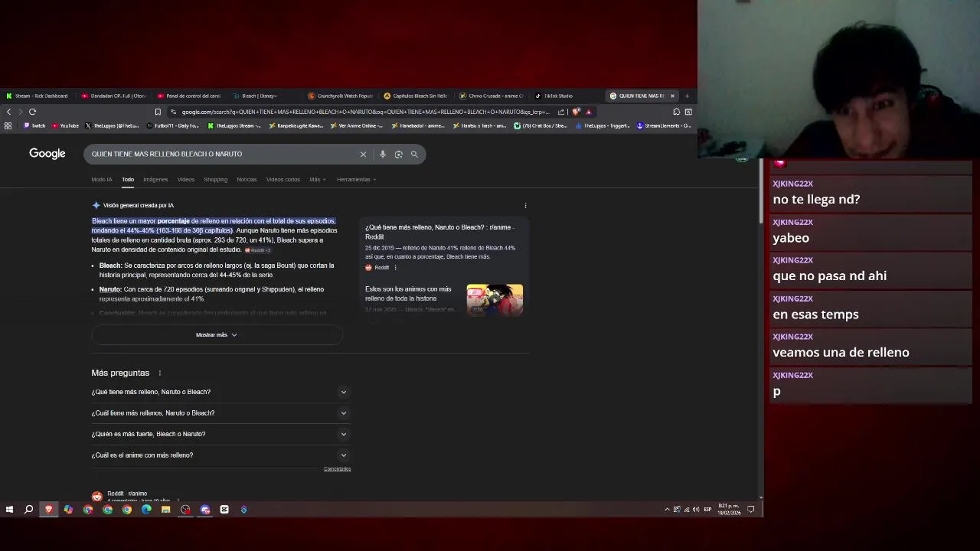Click the browser address bar URL
The width and height of the screenshot is (980, 551).
[365, 112]
